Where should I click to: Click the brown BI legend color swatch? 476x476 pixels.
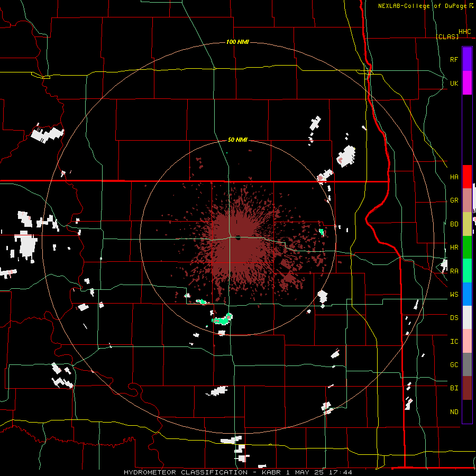tap(467, 388)
